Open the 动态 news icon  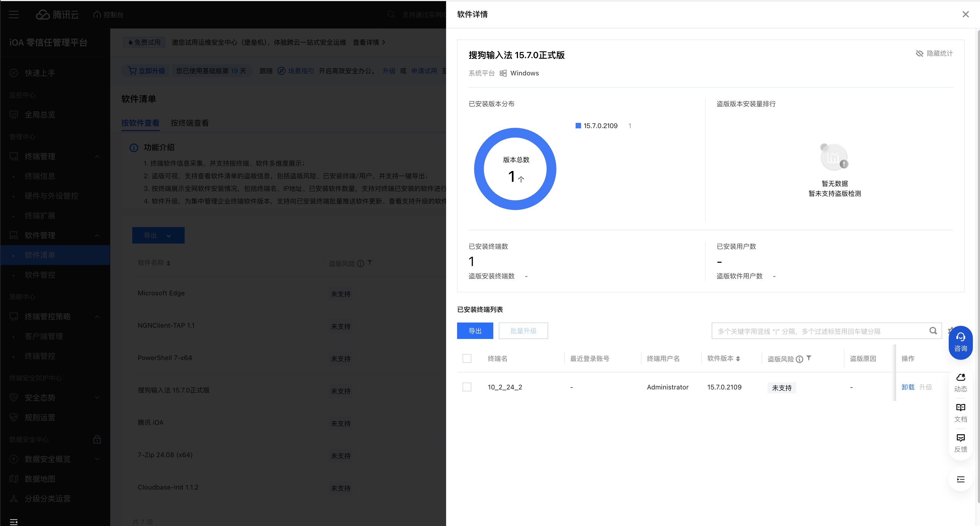tap(960, 382)
